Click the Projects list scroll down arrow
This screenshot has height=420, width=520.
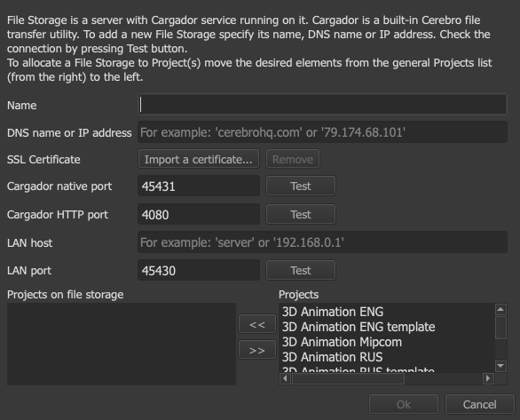(x=500, y=366)
